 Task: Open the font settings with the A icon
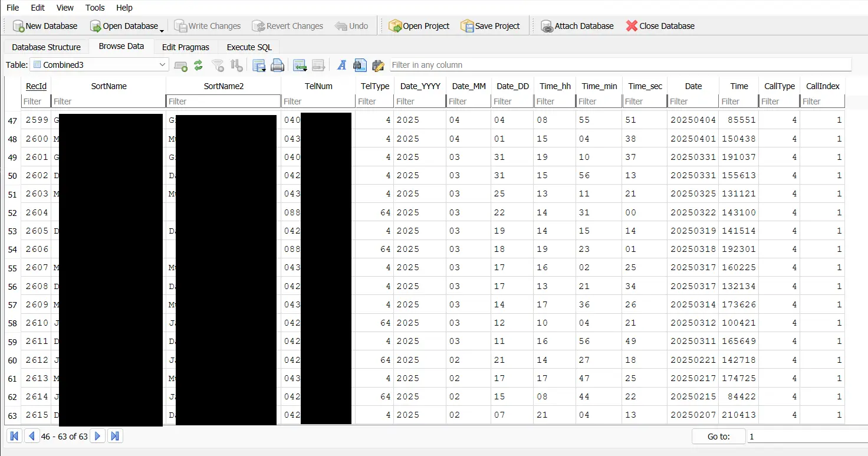pos(341,65)
